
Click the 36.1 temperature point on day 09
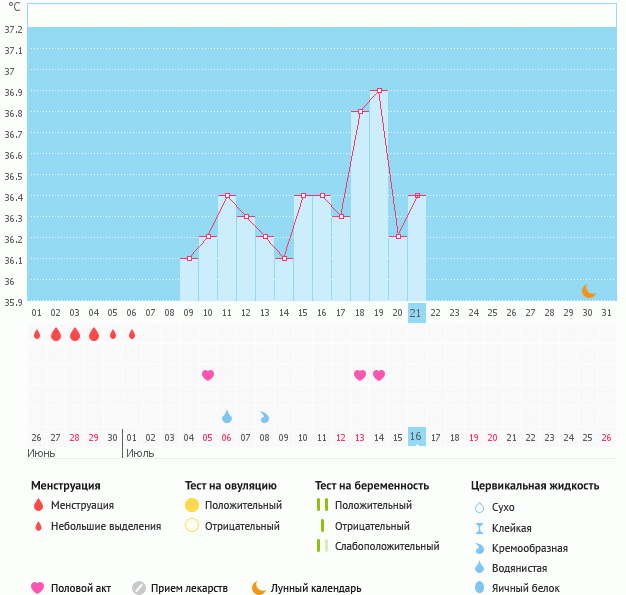click(x=189, y=258)
